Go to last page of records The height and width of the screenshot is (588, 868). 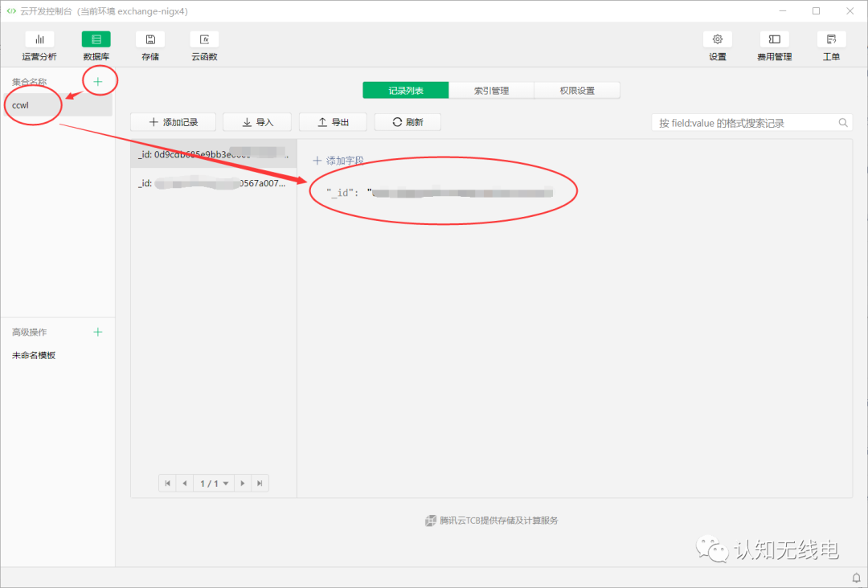point(260,484)
